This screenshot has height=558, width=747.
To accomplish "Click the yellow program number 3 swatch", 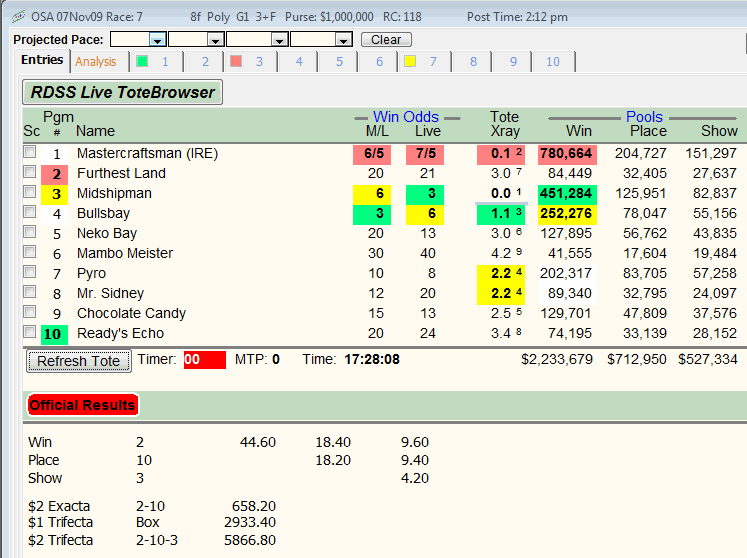I will click(55, 194).
